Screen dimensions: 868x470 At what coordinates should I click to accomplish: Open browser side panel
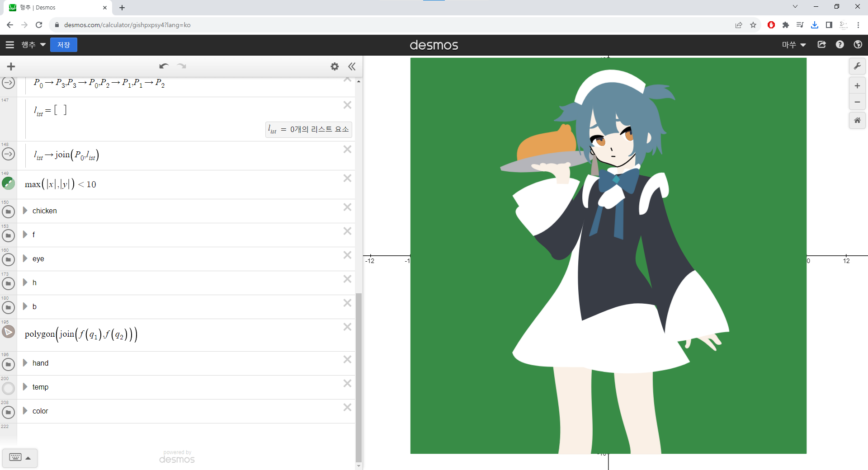coord(829,25)
